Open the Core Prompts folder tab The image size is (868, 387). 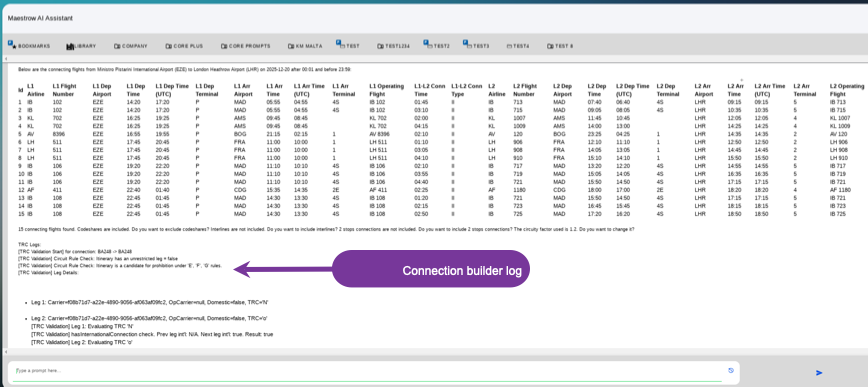click(245, 47)
